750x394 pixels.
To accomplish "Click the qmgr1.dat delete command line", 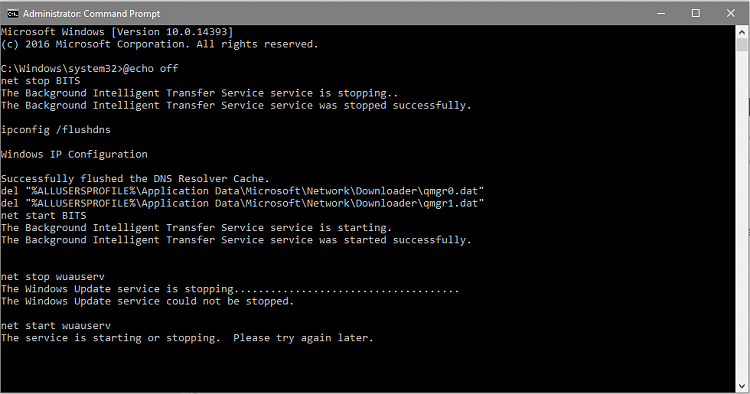I will pyautogui.click(x=243, y=203).
